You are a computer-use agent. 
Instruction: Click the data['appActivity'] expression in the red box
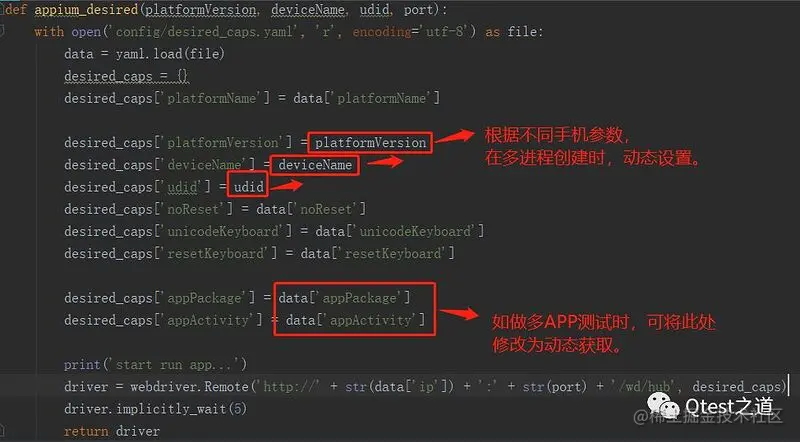pyautogui.click(x=355, y=321)
